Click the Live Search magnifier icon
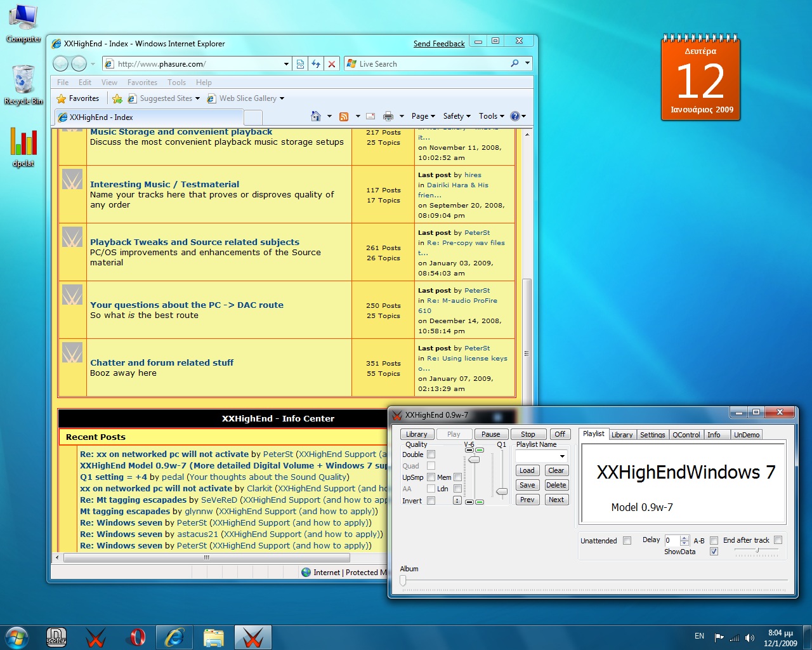The image size is (812, 650). coord(514,63)
